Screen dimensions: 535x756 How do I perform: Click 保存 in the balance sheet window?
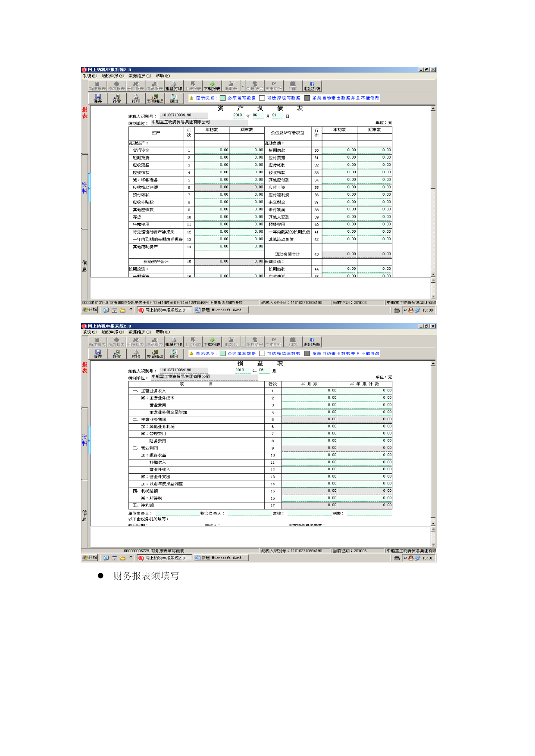98,99
